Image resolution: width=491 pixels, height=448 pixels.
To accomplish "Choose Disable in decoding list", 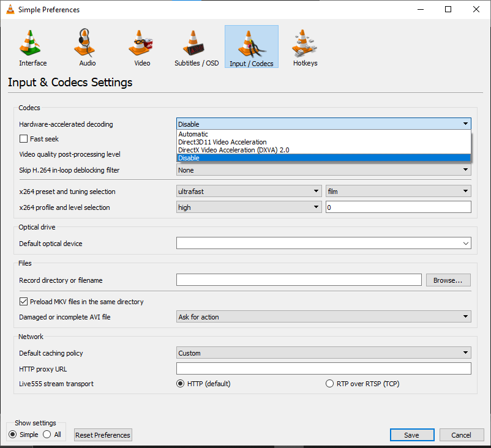I will 323,158.
